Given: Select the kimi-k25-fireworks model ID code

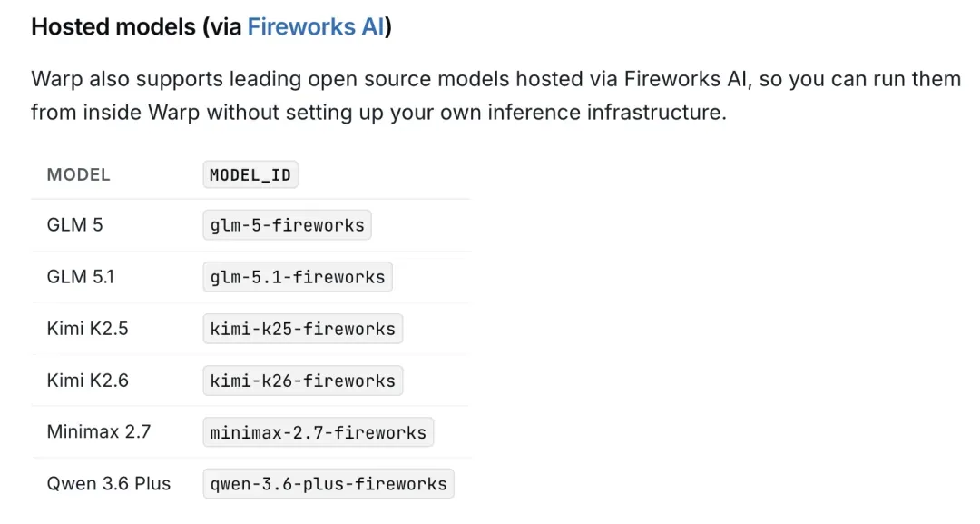Looking at the screenshot, I should (302, 329).
